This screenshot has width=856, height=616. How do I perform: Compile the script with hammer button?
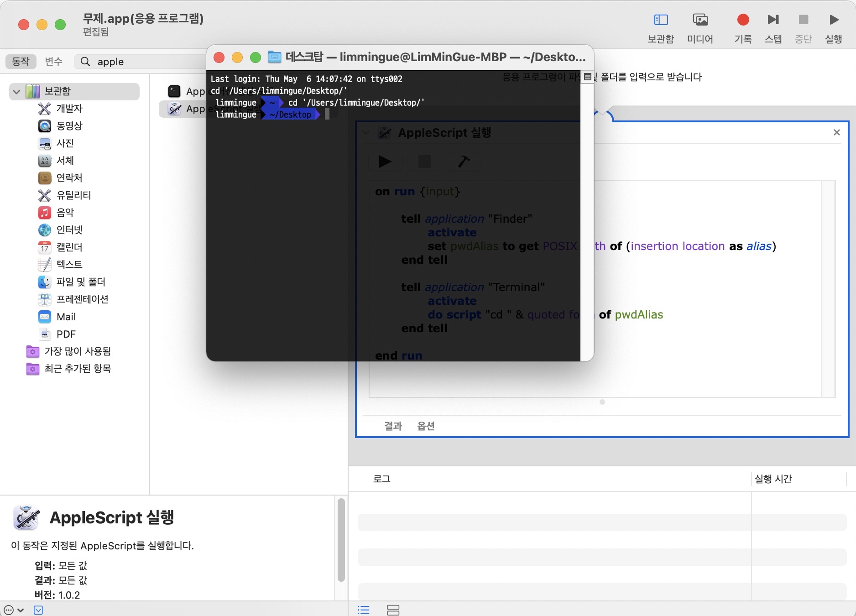coord(464,162)
